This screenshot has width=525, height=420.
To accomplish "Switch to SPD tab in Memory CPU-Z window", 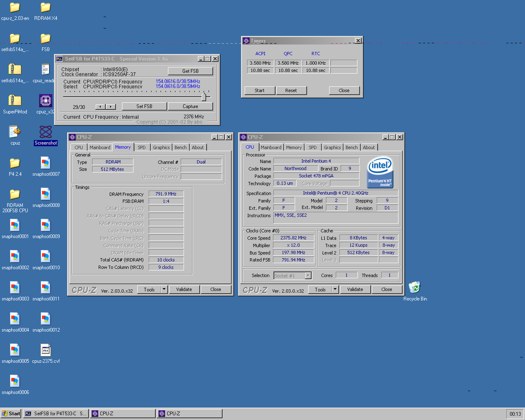I will coord(142,147).
